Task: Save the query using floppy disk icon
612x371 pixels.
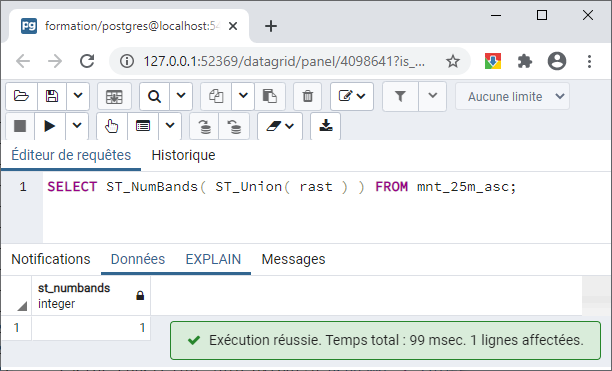Action: point(52,96)
